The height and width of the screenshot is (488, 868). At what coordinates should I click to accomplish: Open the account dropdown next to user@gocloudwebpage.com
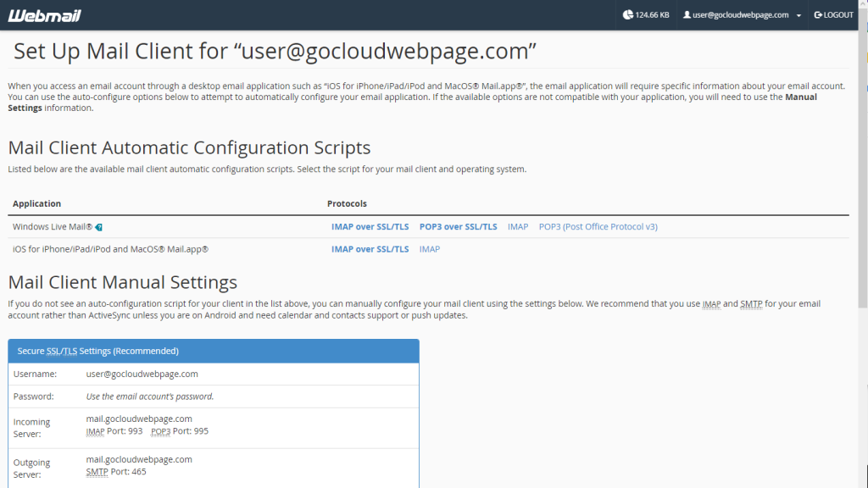click(797, 14)
